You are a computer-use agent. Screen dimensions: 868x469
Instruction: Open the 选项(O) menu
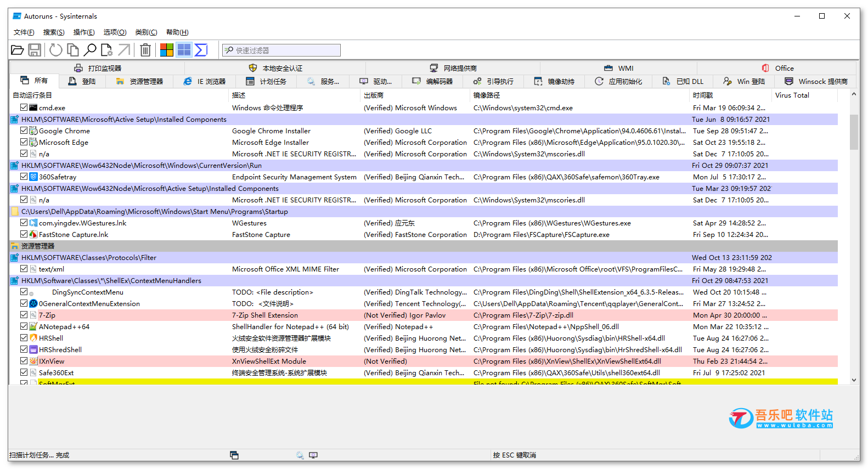[115, 32]
